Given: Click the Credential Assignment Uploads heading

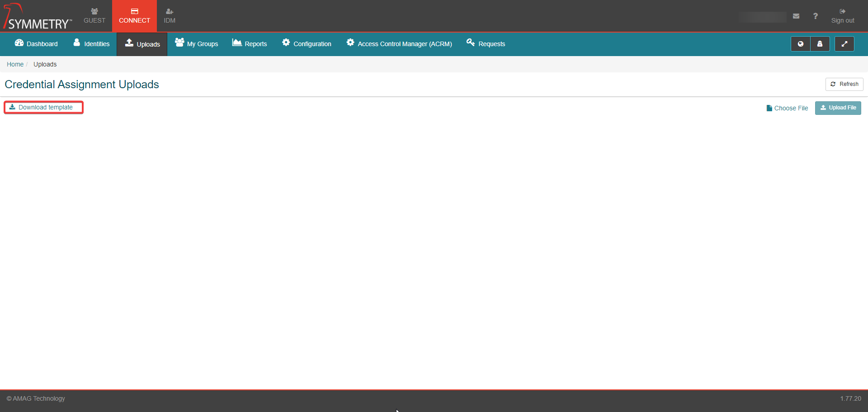Looking at the screenshot, I should coord(82,85).
